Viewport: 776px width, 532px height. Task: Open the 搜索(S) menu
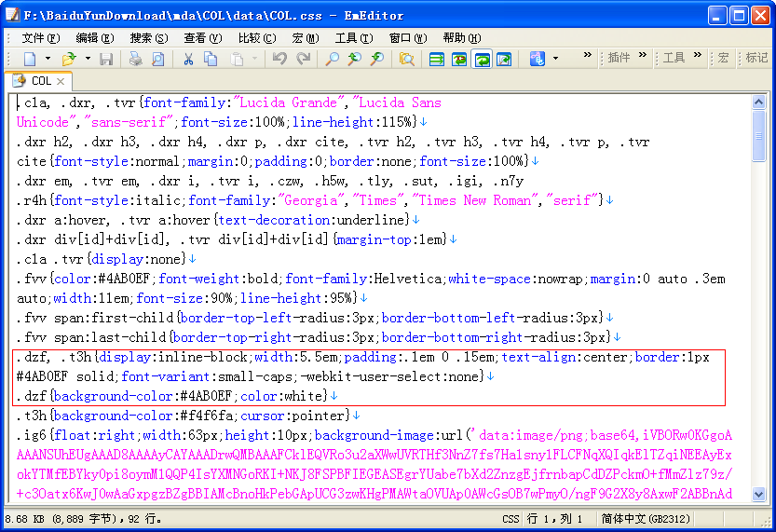pyautogui.click(x=148, y=38)
